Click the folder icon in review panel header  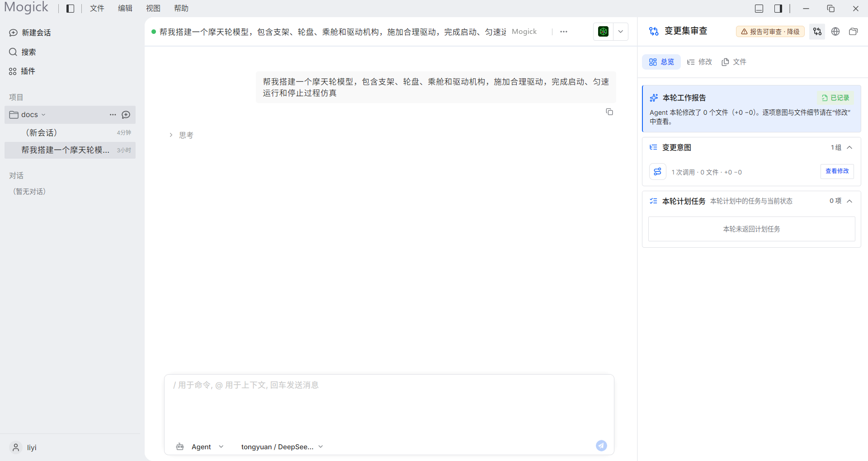click(x=854, y=32)
